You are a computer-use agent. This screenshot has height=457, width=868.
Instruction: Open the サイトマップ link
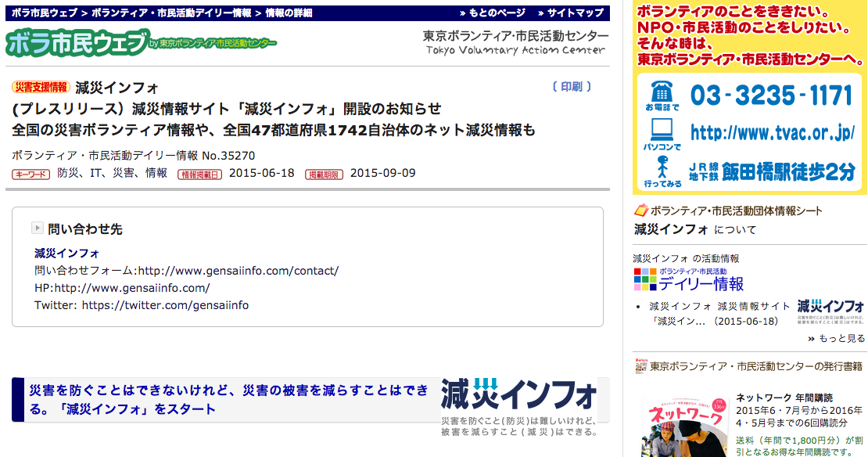pos(572,13)
